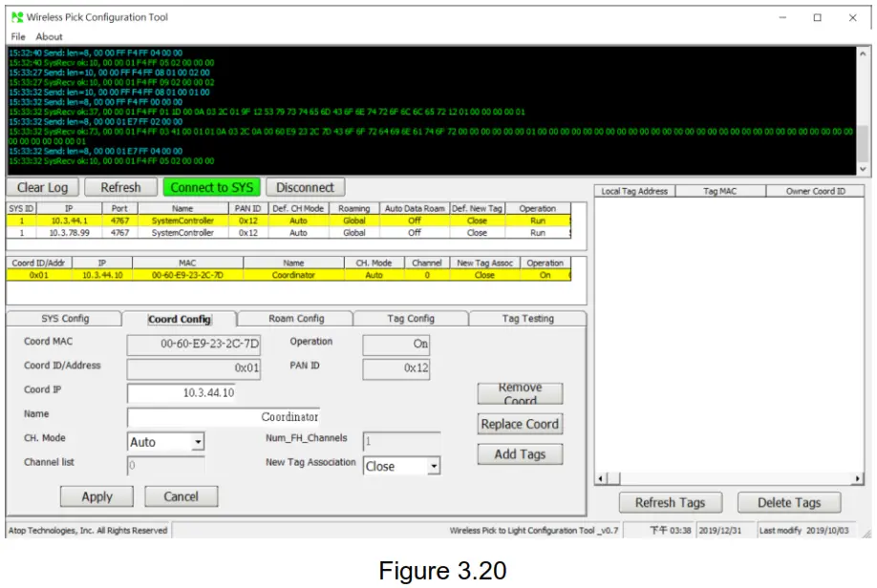The width and height of the screenshot is (877, 588).
Task: Open the Tag Testing tab
Action: (x=527, y=319)
